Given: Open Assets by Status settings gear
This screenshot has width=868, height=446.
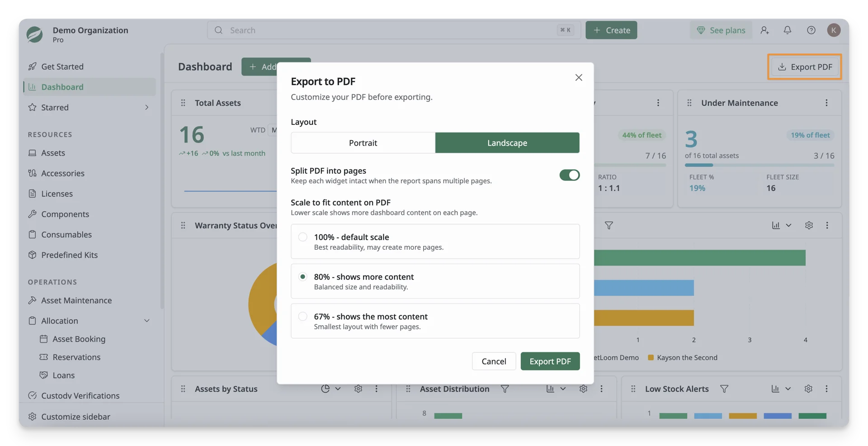Looking at the screenshot, I should point(358,389).
